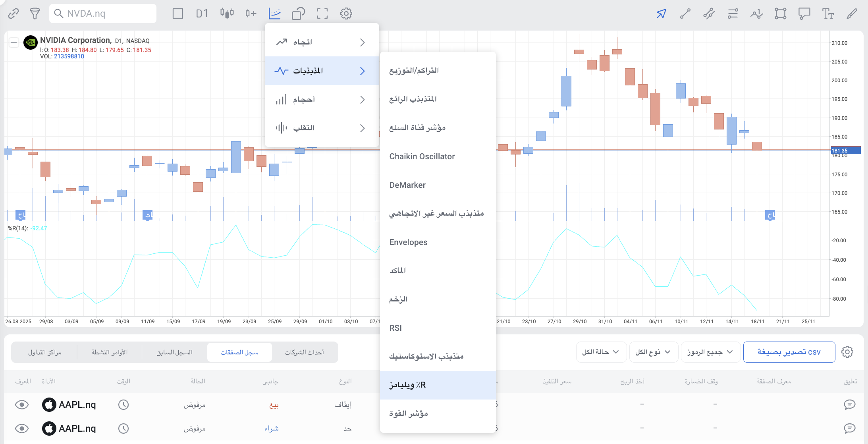Select the candlestick chart type icon
Screen dimensions: 868x444
[227, 14]
